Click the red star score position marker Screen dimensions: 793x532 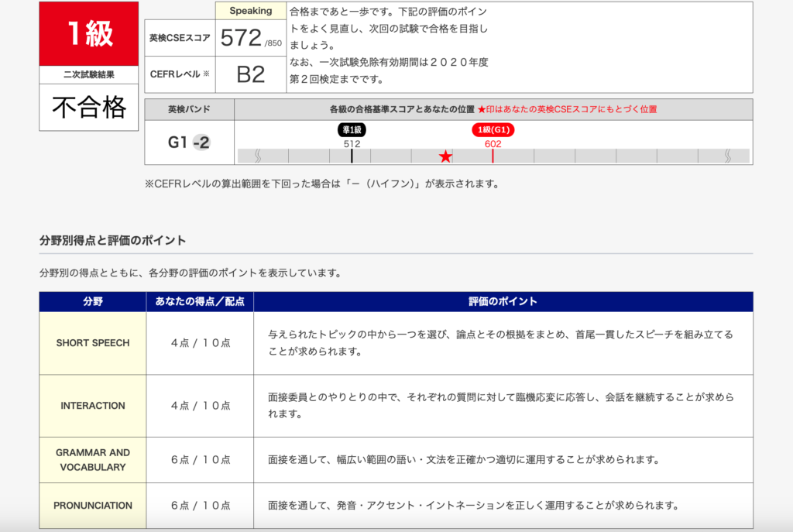point(445,156)
